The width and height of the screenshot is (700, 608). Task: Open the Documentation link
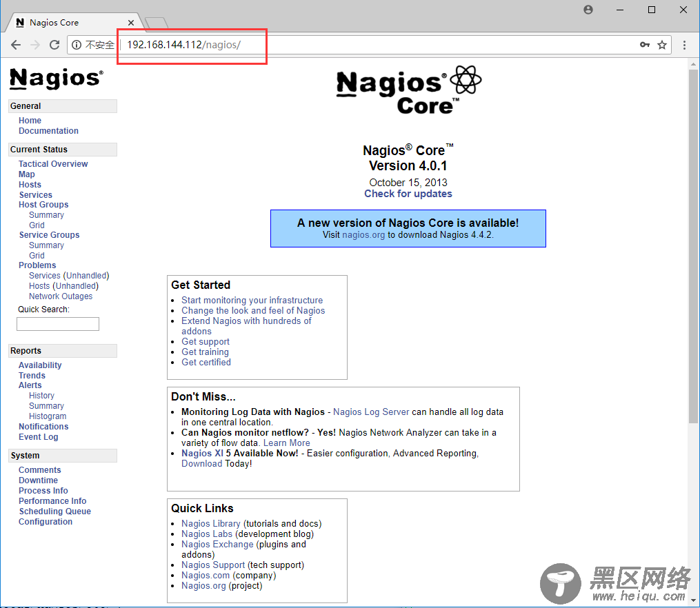click(49, 131)
